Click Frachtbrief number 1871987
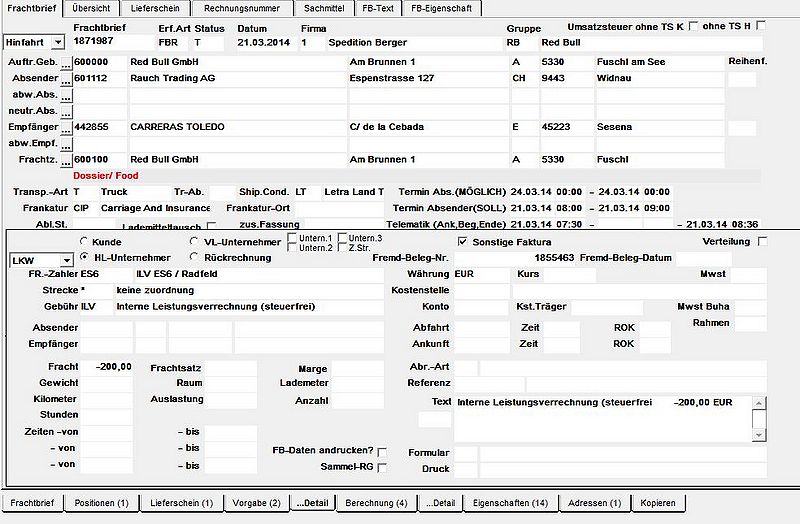Image resolution: width=800 pixels, height=524 pixels. coord(93,41)
